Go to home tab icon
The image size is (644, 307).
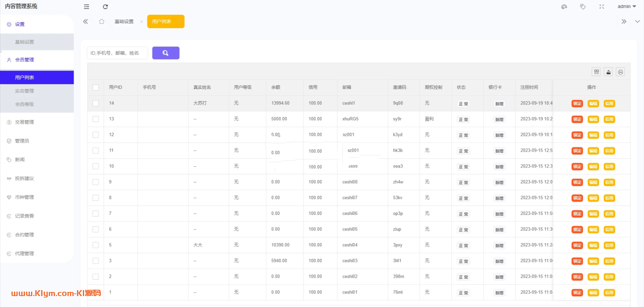(102, 22)
